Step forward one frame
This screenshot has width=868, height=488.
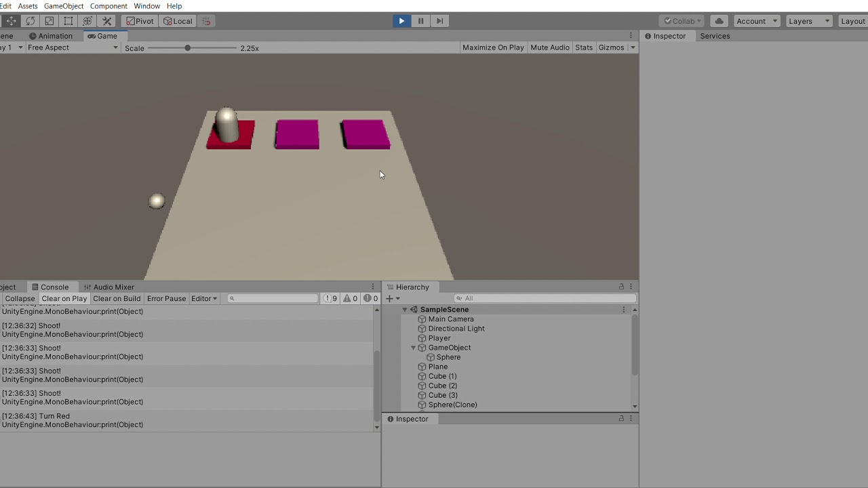click(x=439, y=21)
